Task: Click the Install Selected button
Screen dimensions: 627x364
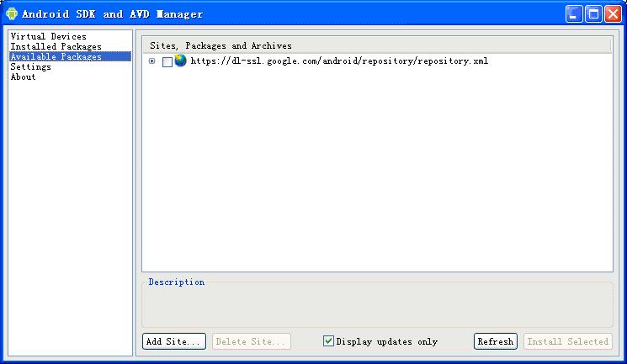Action: pyautogui.click(x=568, y=341)
